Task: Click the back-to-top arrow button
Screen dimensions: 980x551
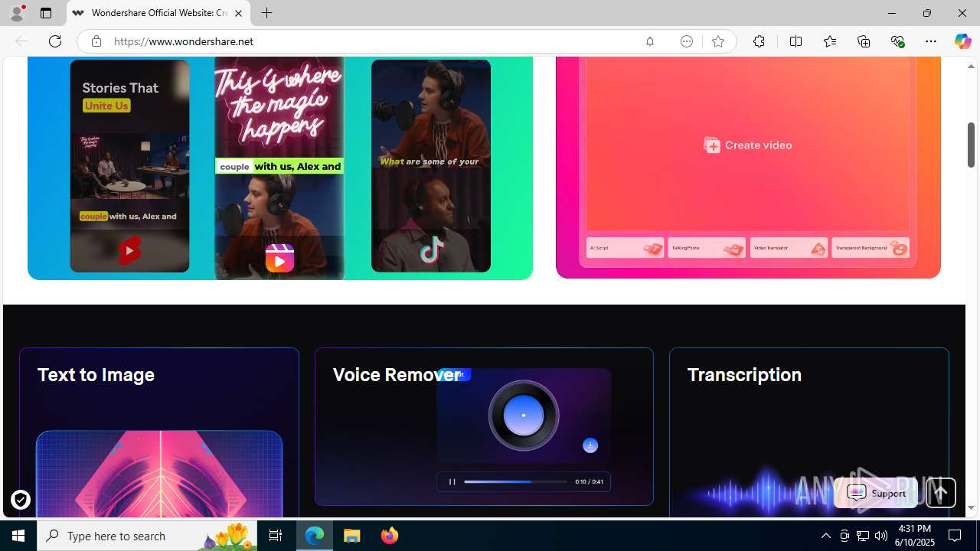Action: (x=941, y=493)
